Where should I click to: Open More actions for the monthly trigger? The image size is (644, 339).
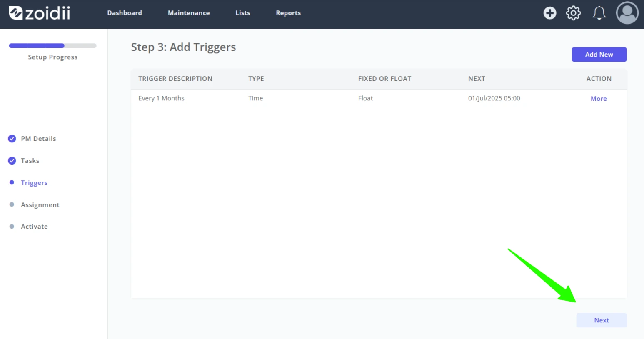(x=599, y=99)
